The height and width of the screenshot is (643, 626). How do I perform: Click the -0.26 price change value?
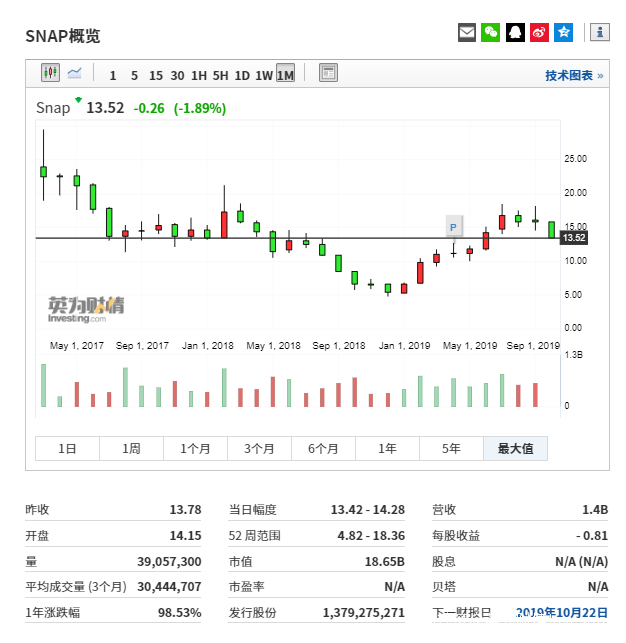pos(149,108)
